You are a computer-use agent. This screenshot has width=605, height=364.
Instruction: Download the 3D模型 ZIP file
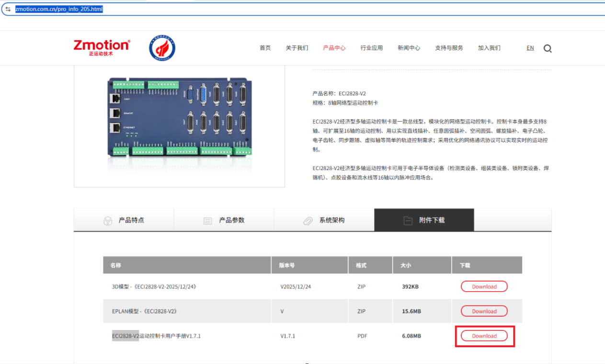click(x=484, y=286)
